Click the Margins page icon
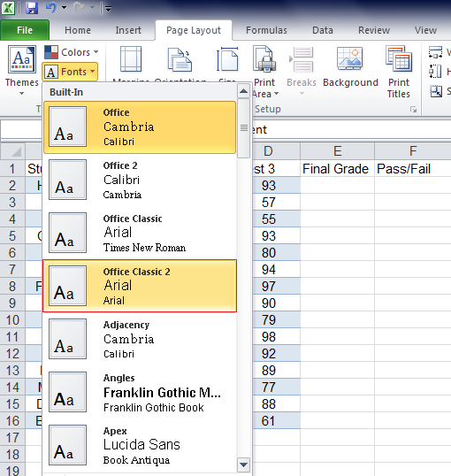 click(x=131, y=59)
